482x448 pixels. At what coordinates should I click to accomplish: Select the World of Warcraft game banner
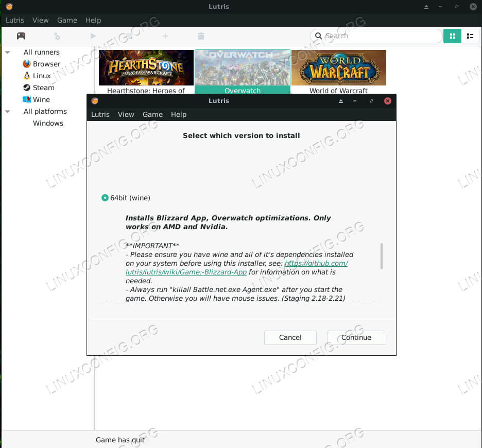(x=339, y=67)
